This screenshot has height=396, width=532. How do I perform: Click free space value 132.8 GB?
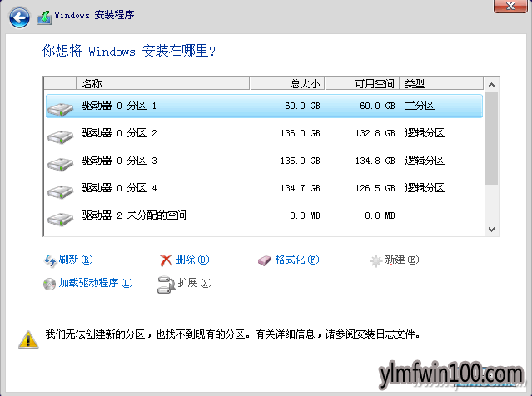375,133
